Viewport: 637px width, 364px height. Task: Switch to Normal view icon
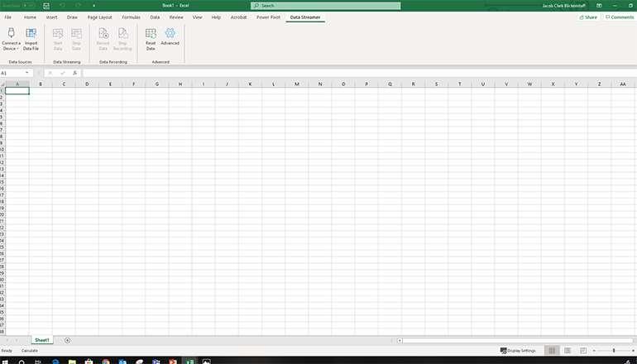pos(552,350)
